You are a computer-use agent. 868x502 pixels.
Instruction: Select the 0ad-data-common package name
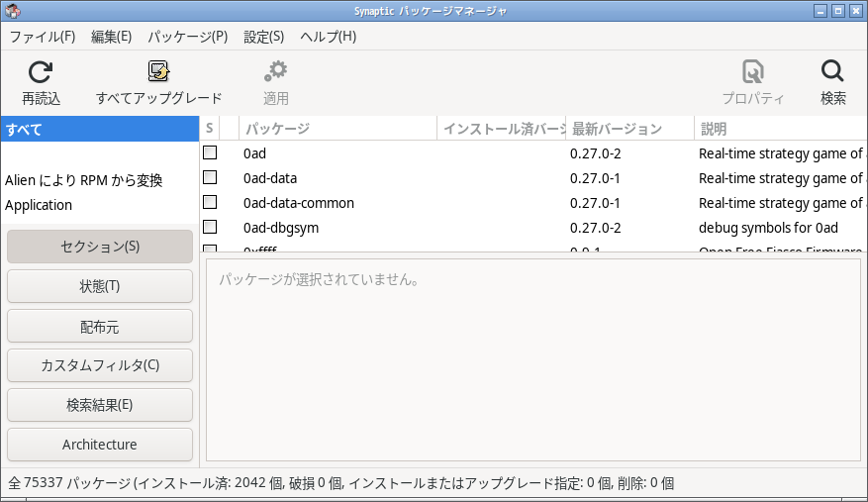pyautogui.click(x=299, y=203)
